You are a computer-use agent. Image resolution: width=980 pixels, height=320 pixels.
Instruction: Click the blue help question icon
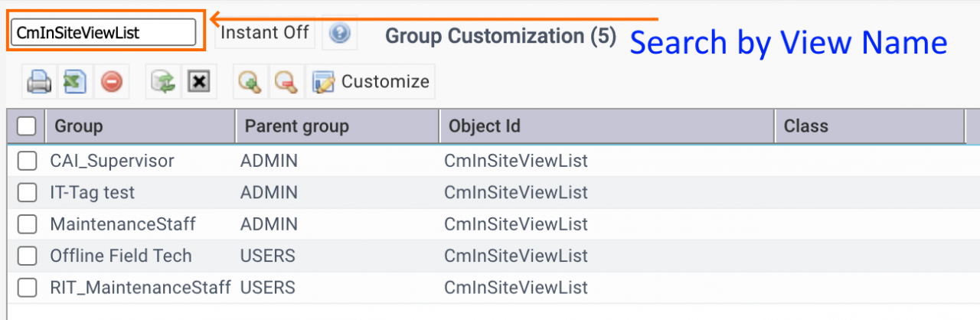pyautogui.click(x=340, y=33)
